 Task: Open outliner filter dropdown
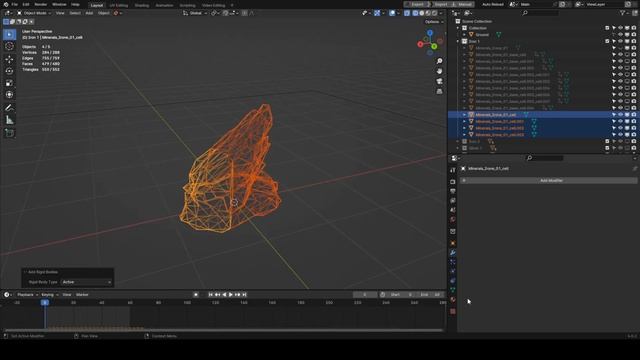pyautogui.click(x=624, y=13)
